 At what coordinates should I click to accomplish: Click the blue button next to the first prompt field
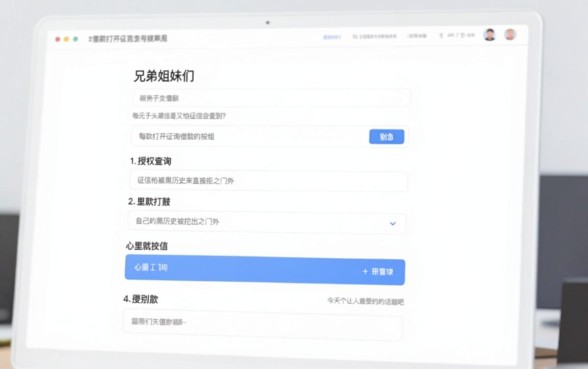tap(387, 136)
